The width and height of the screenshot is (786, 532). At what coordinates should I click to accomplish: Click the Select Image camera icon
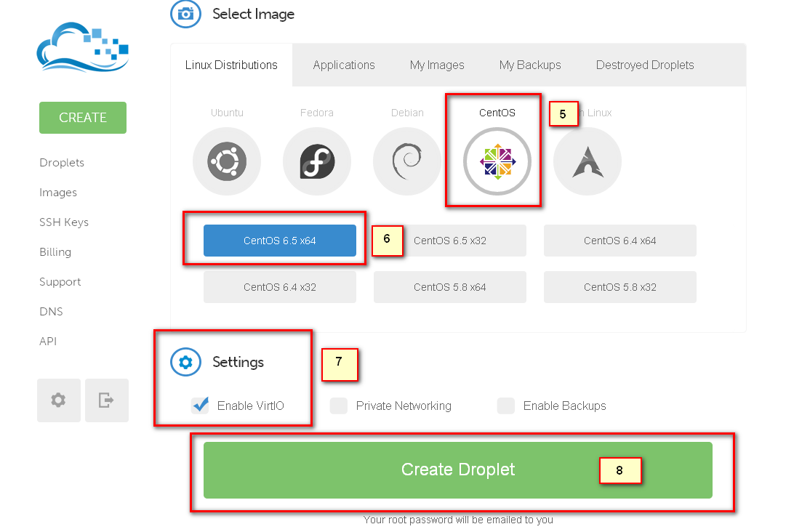pos(185,14)
